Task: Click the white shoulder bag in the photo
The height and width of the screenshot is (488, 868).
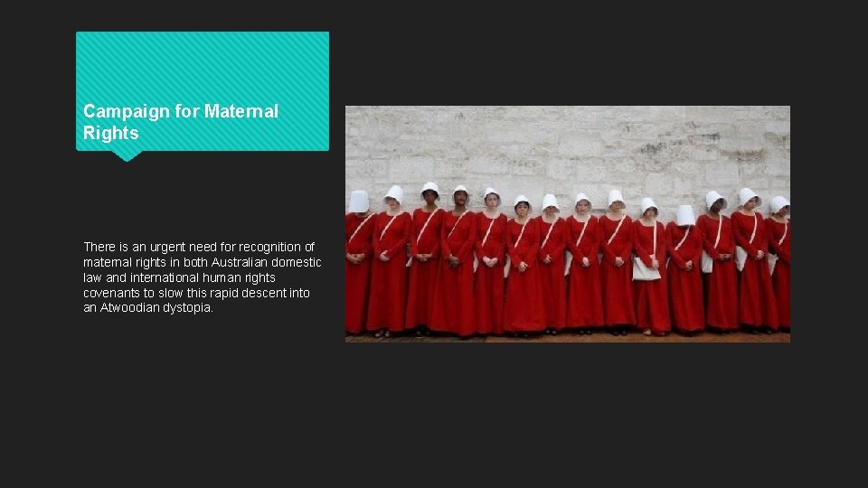Action: tap(646, 269)
